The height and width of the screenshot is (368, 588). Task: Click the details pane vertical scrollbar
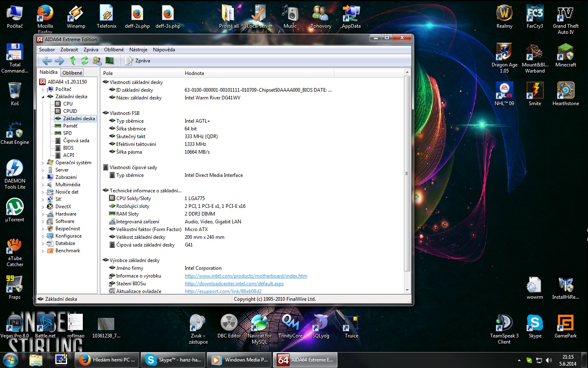pyautogui.click(x=407, y=173)
